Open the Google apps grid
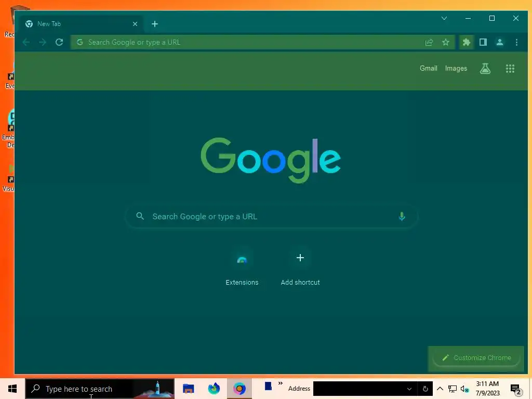532x399 pixels. click(x=510, y=69)
